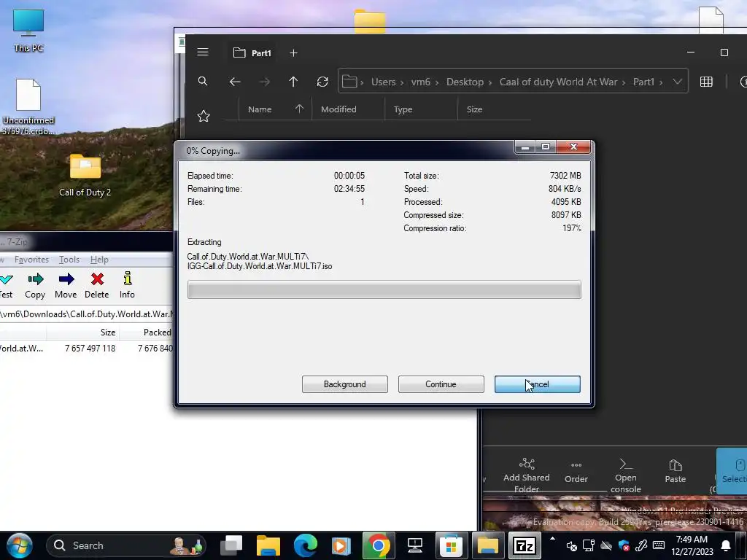Click the 7-Zip Delete toolbar icon
The image size is (747, 560).
point(97,285)
